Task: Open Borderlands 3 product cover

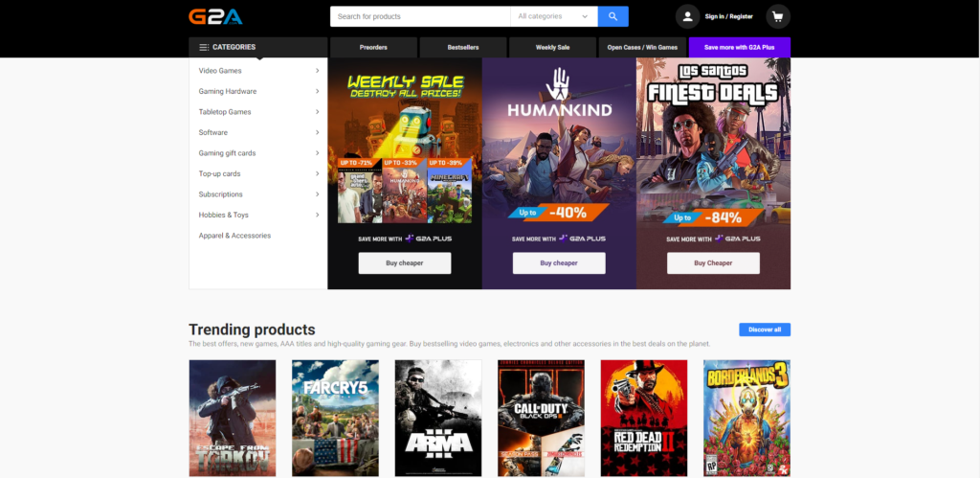Action: (746, 418)
